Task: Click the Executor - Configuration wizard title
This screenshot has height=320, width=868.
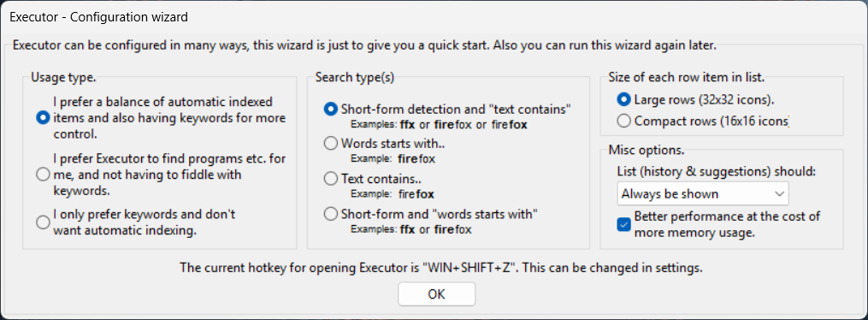Action: [99, 17]
